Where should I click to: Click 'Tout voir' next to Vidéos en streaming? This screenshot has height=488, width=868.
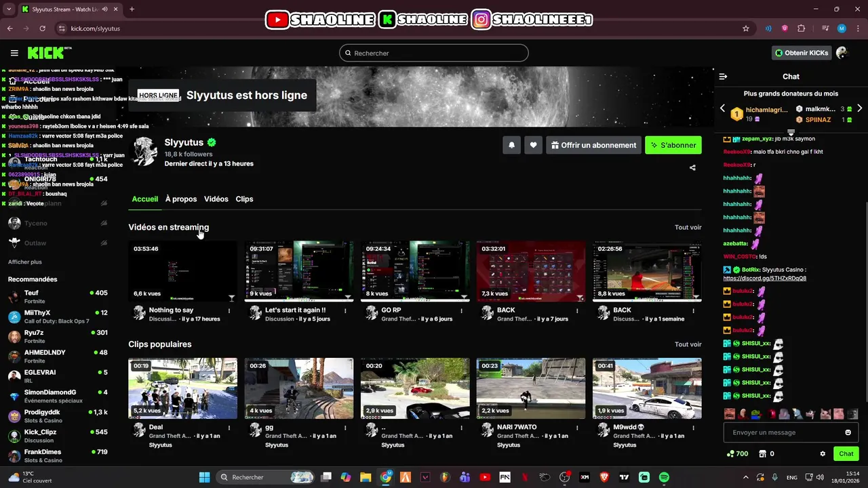(688, 228)
